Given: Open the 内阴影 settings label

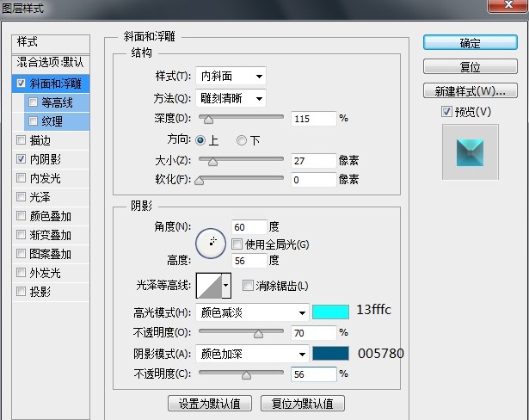Looking at the screenshot, I should 46,159.
